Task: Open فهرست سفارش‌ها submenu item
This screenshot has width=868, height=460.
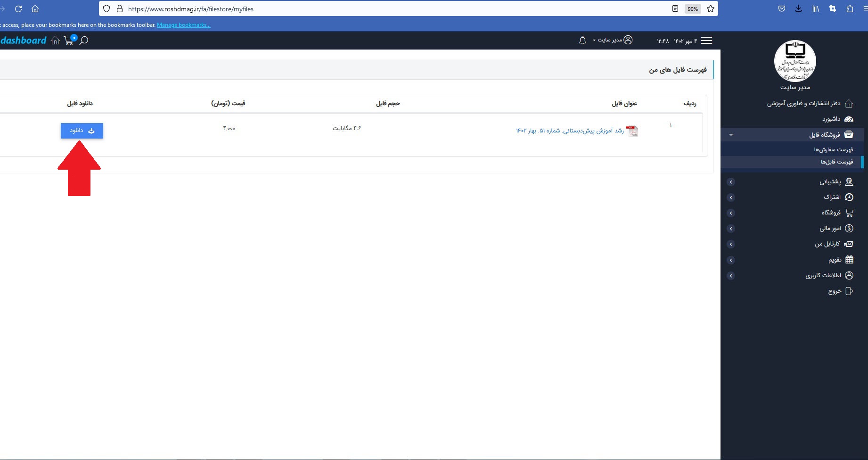Action: pos(833,150)
